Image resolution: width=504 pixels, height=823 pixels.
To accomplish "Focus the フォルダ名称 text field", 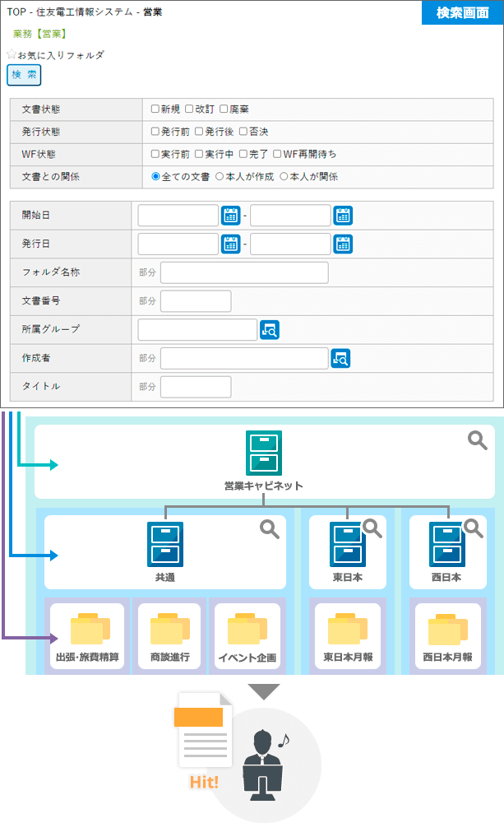I will pyautogui.click(x=244, y=272).
